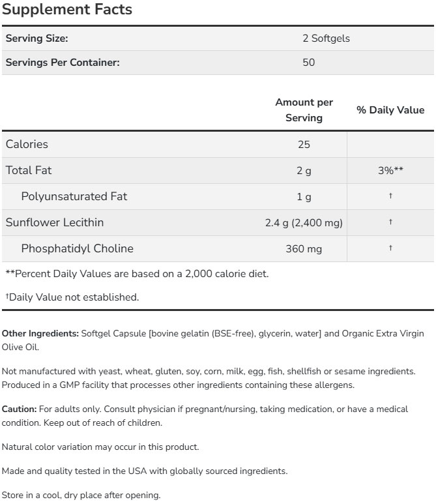
Task: Click the calories amount 25
Action: [304, 144]
